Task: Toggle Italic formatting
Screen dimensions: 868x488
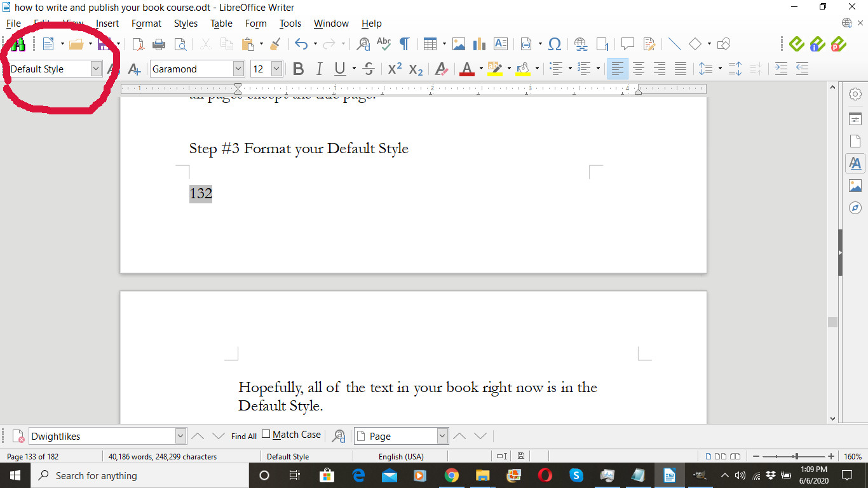Action: tap(319, 69)
